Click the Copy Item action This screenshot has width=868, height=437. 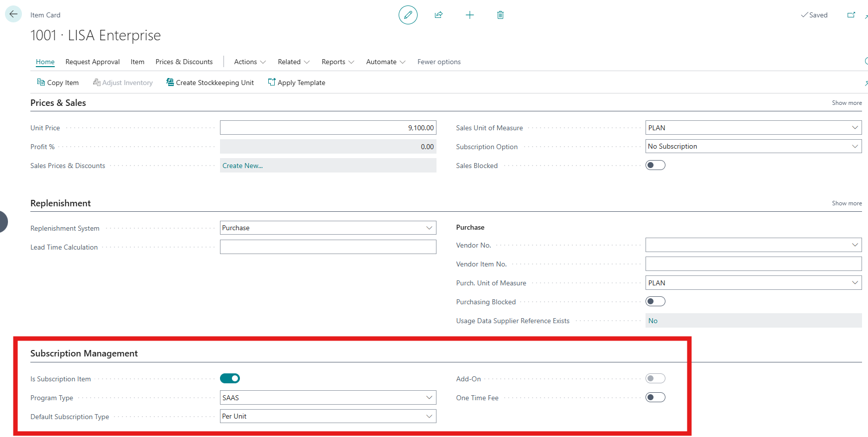pos(58,83)
